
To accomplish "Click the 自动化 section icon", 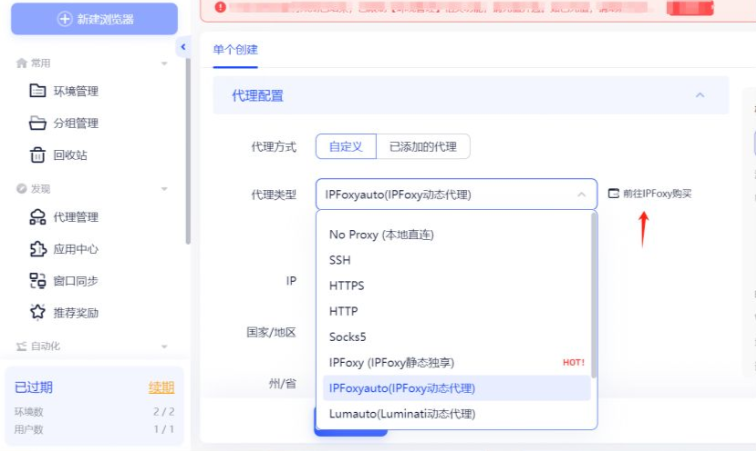I will [21, 346].
